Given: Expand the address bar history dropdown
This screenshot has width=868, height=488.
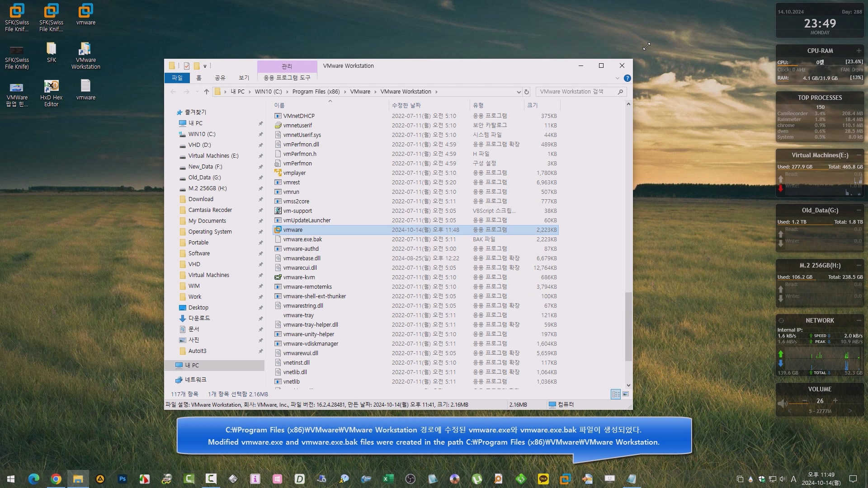Looking at the screenshot, I should 518,92.
